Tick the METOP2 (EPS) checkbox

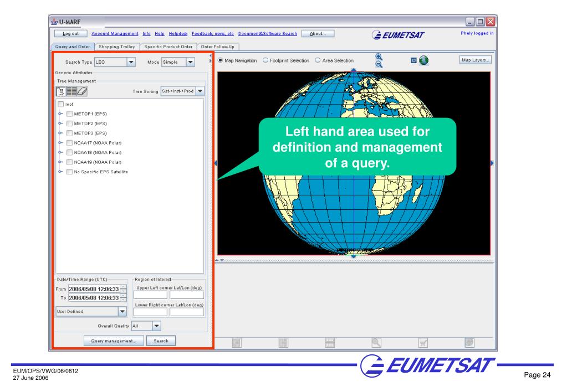[69, 123]
